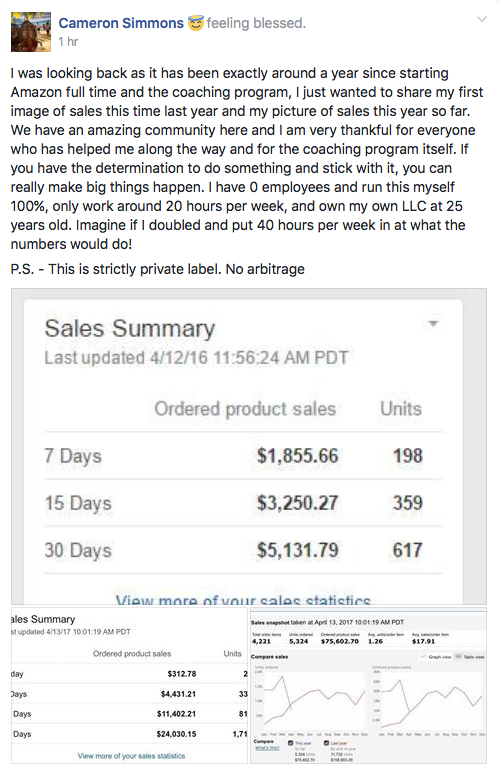Open the 2016 Sales Summary image
Viewport: 499px width, 771px height.
pyautogui.click(x=249, y=446)
